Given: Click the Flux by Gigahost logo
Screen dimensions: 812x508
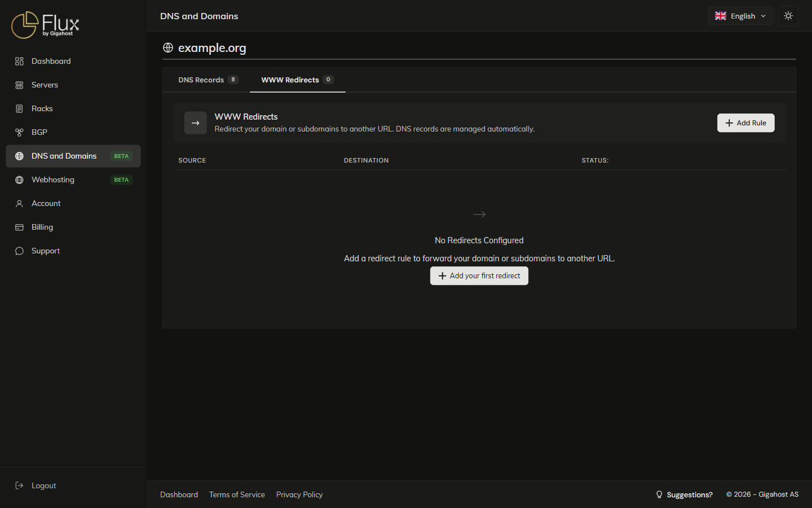Looking at the screenshot, I should (x=45, y=25).
